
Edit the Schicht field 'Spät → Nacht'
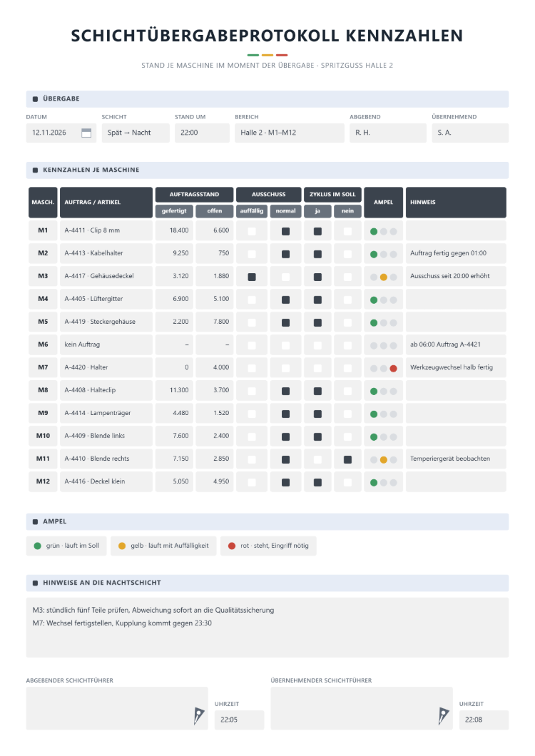coord(136,133)
